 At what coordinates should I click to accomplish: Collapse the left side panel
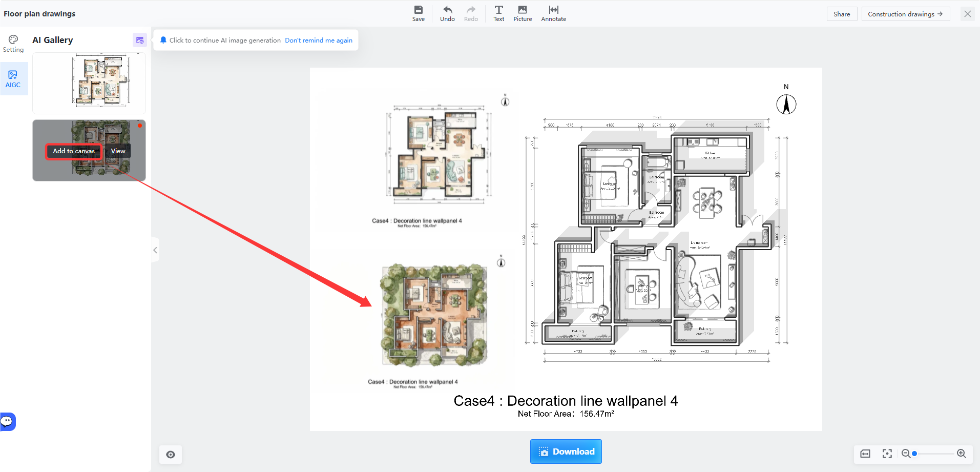pyautogui.click(x=155, y=250)
